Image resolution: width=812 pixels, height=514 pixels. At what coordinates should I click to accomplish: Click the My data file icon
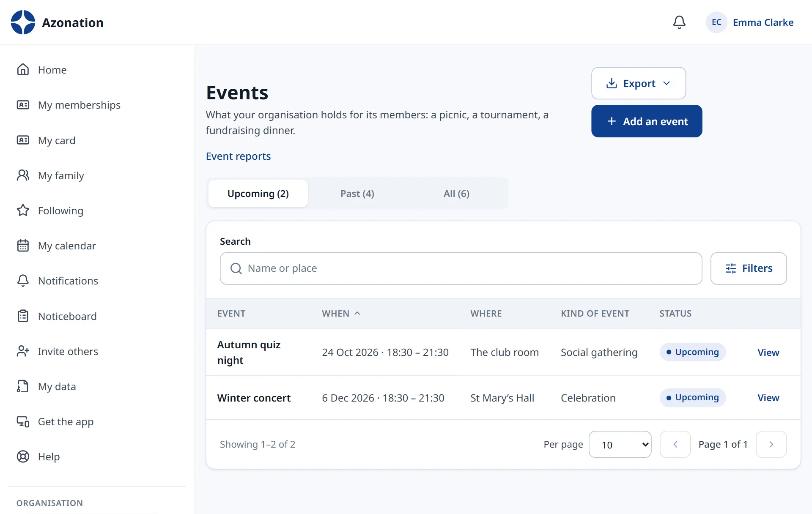(x=23, y=386)
